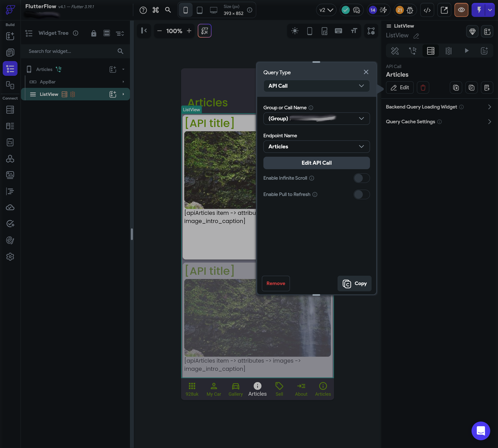This screenshot has width=498, height=448.
Task: Click the red Remove button
Action: 276,283
